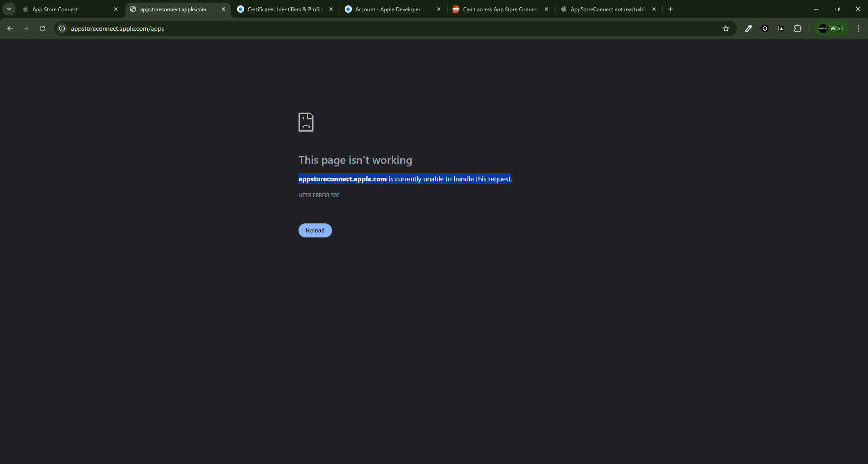868x464 pixels.
Task: Close the browser window
Action: pos(858,9)
